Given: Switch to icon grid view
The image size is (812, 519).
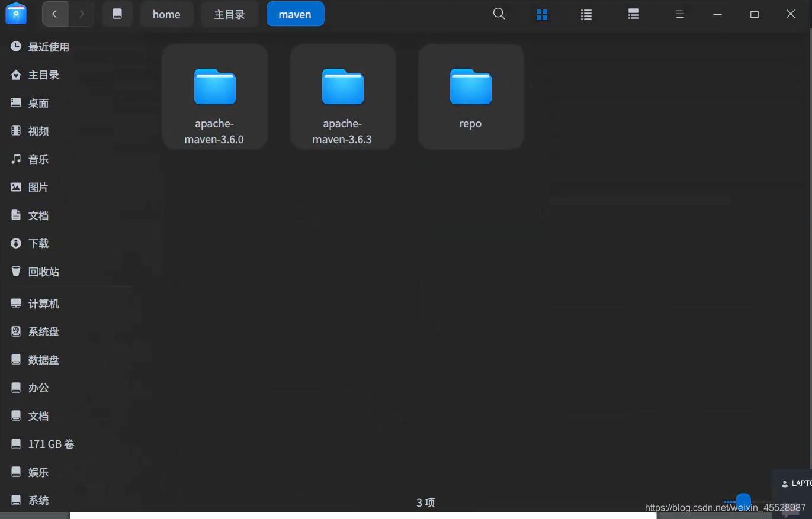Looking at the screenshot, I should pyautogui.click(x=542, y=15).
